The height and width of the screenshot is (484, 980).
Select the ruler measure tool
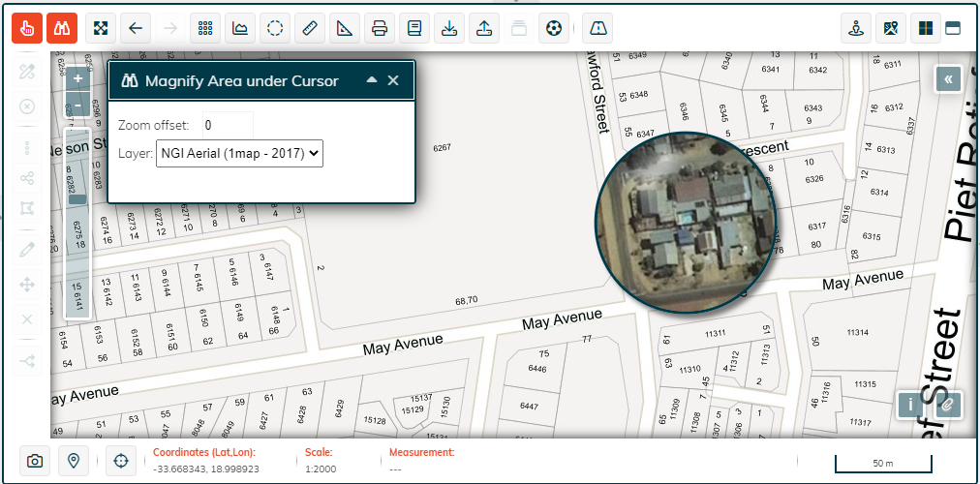[310, 28]
